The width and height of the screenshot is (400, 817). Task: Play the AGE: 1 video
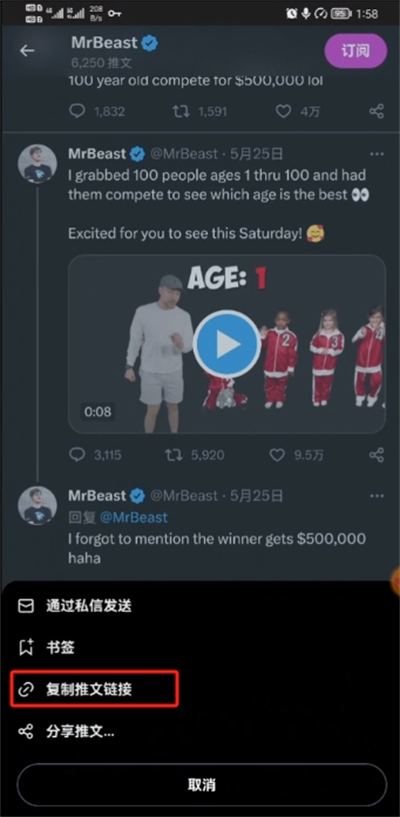(x=227, y=344)
